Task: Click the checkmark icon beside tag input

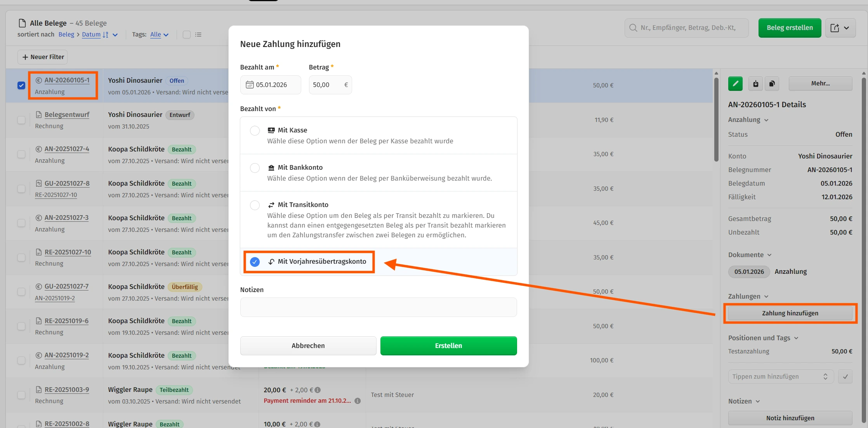Action: [x=845, y=376]
